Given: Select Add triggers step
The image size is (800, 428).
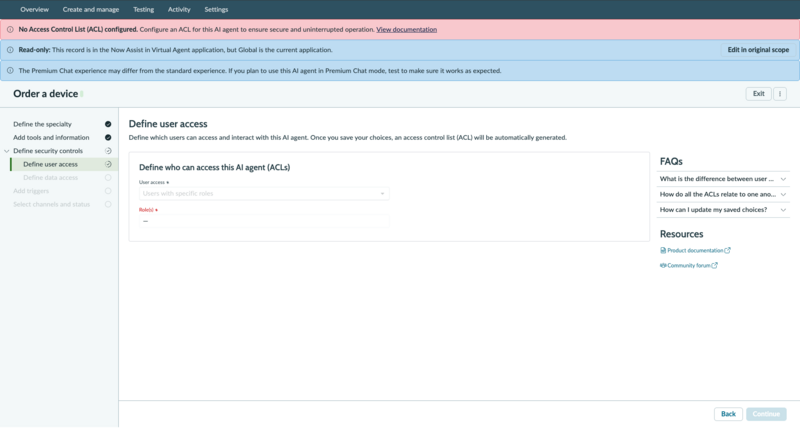Looking at the screenshot, I should (x=31, y=191).
